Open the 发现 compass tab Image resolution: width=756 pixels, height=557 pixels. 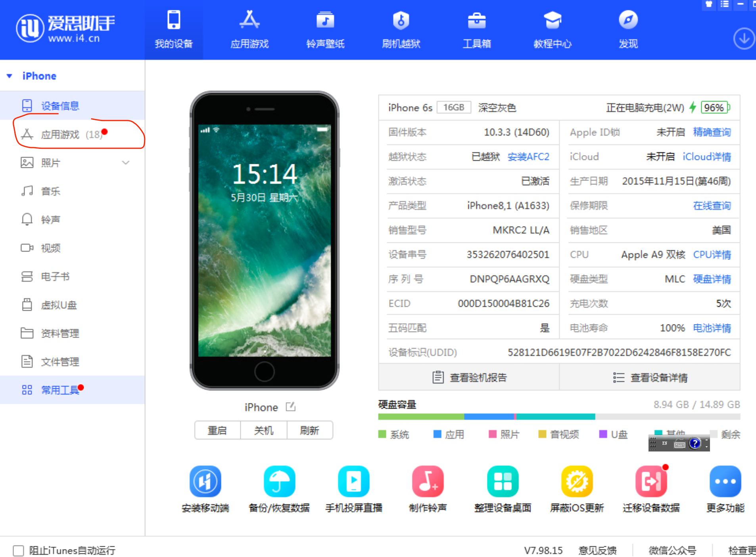pyautogui.click(x=628, y=30)
